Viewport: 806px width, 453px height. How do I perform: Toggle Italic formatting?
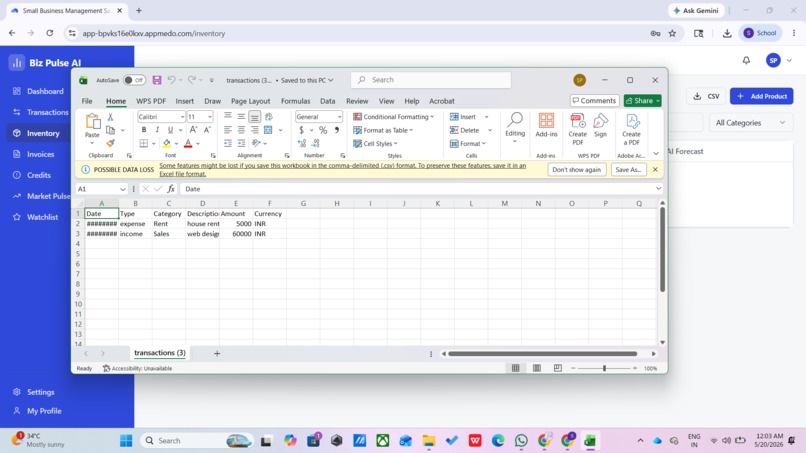click(157, 130)
